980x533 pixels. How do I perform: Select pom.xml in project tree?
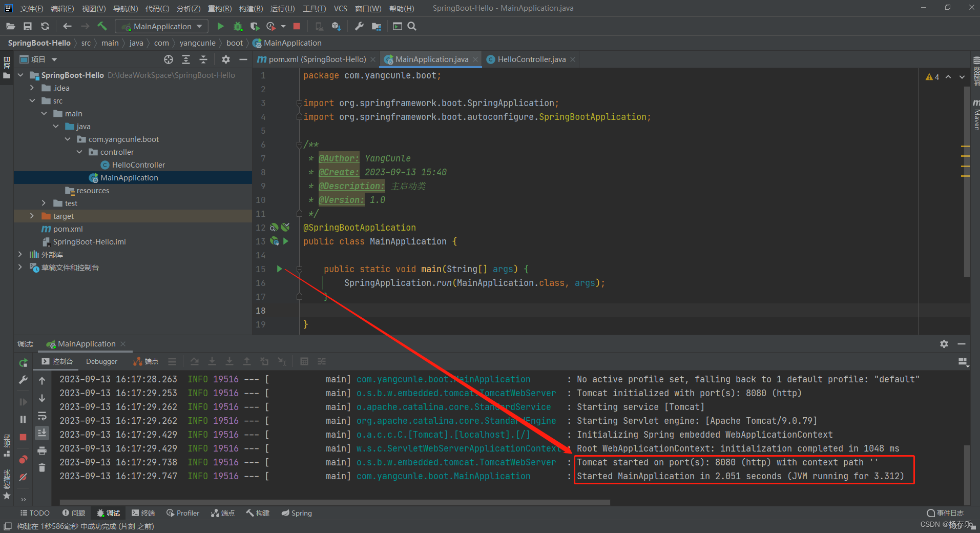click(x=68, y=229)
